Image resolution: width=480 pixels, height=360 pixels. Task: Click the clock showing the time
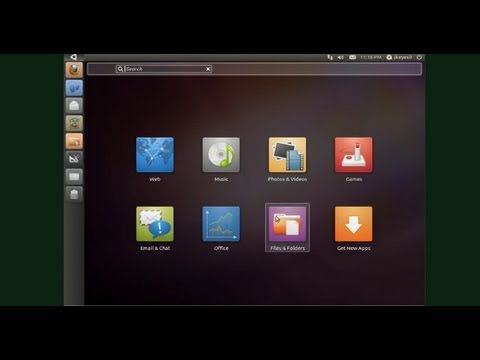click(371, 57)
